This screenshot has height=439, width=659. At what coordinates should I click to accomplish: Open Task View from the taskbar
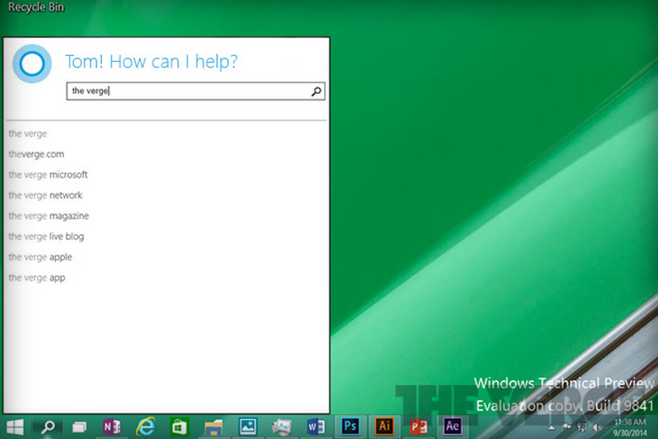[79, 427]
